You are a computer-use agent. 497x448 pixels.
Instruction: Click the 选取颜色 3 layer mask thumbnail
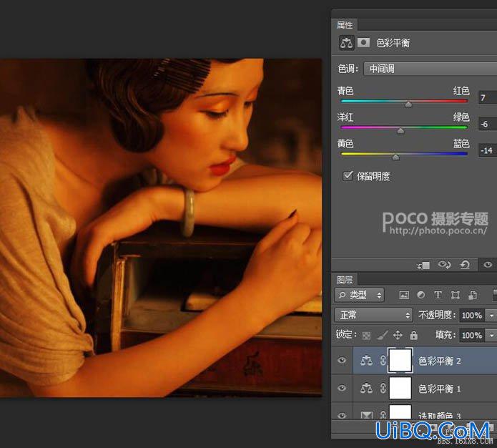[x=400, y=412]
